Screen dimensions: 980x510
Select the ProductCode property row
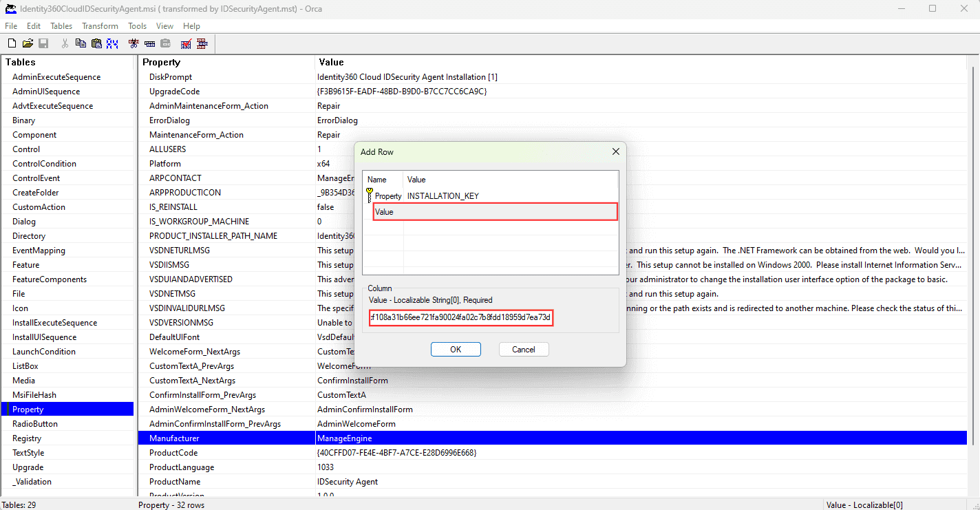pyautogui.click(x=553, y=453)
